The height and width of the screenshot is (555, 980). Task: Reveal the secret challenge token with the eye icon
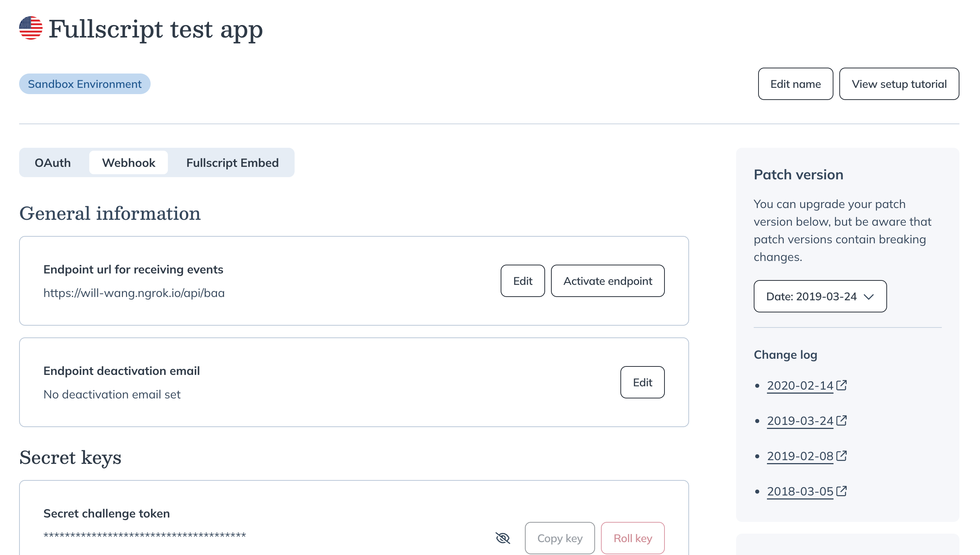tap(502, 538)
